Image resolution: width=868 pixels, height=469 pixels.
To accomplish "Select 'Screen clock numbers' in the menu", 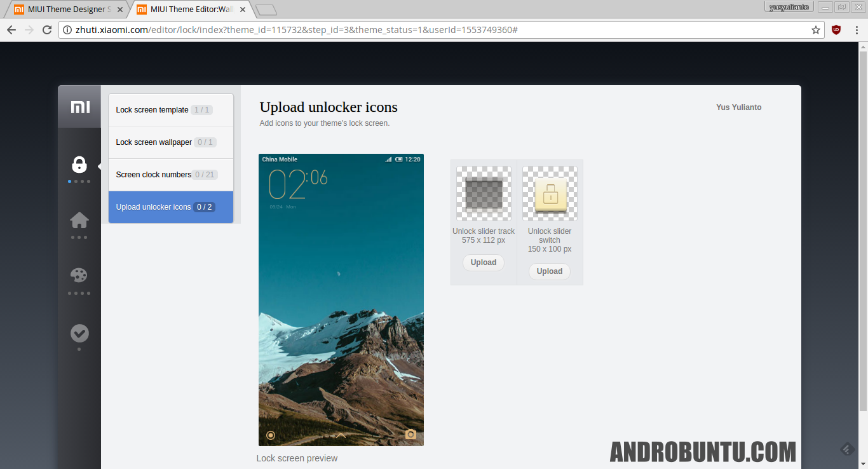I will (x=153, y=174).
